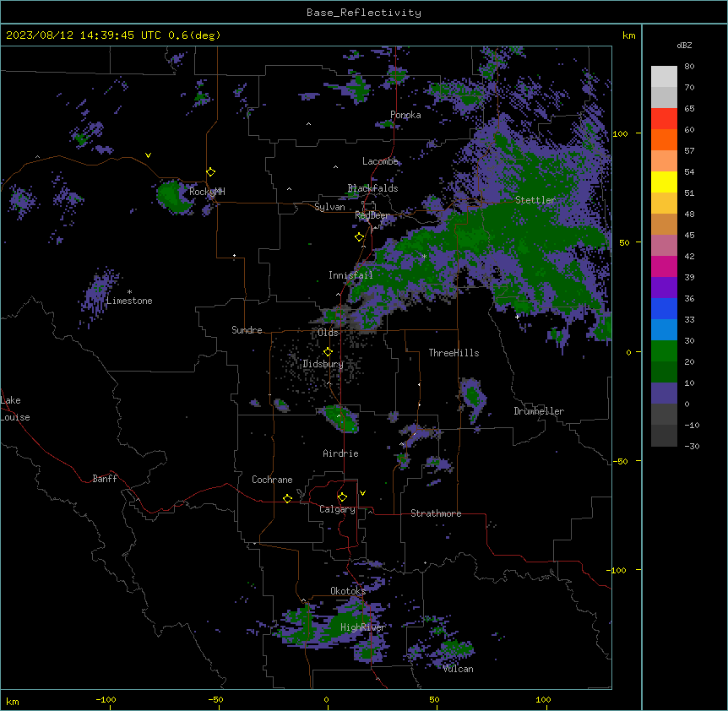728x711 pixels.
Task: Click the Banff city label
Action: (x=105, y=479)
